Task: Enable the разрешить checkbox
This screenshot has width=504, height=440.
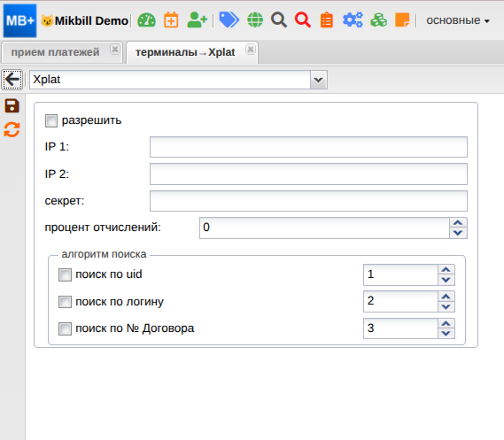Action: pos(51,120)
